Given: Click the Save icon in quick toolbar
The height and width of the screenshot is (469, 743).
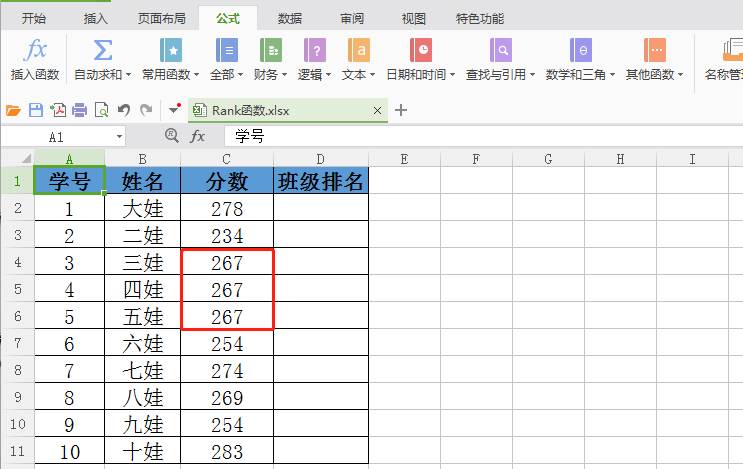Looking at the screenshot, I should pos(36,110).
